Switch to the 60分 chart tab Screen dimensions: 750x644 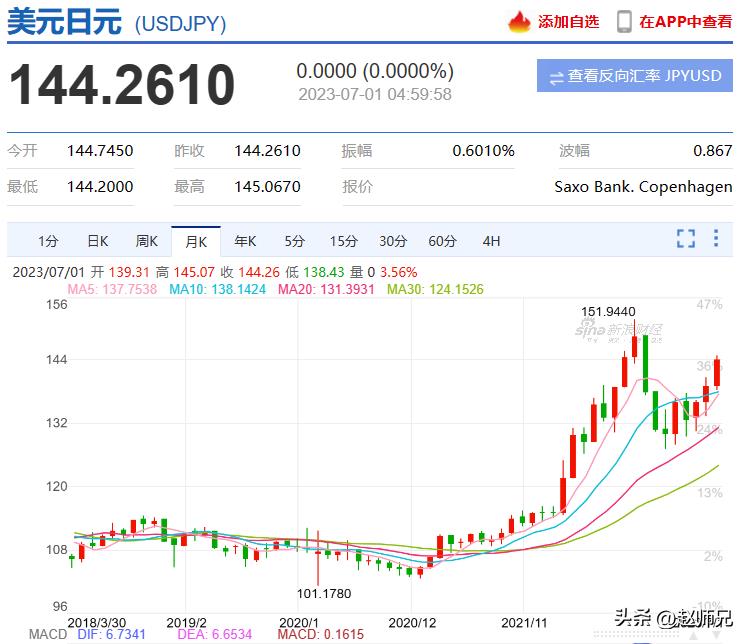click(x=442, y=241)
